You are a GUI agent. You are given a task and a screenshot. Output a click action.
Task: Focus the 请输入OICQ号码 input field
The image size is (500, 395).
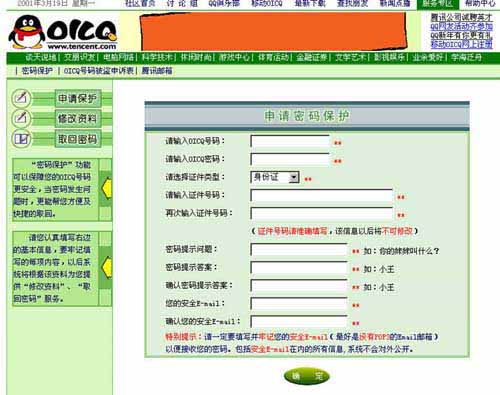[x=290, y=141]
